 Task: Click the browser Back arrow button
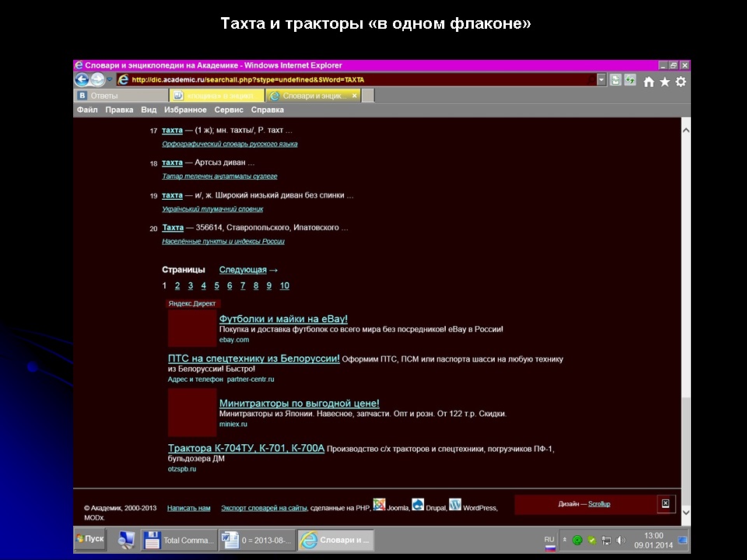pyautogui.click(x=82, y=79)
